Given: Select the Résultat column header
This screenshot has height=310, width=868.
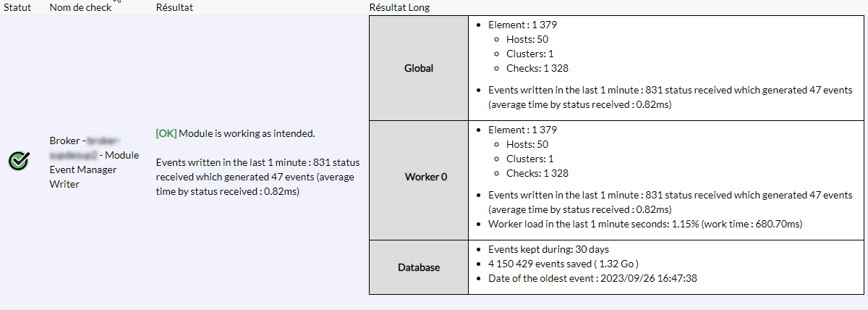Looking at the screenshot, I should click(174, 7).
